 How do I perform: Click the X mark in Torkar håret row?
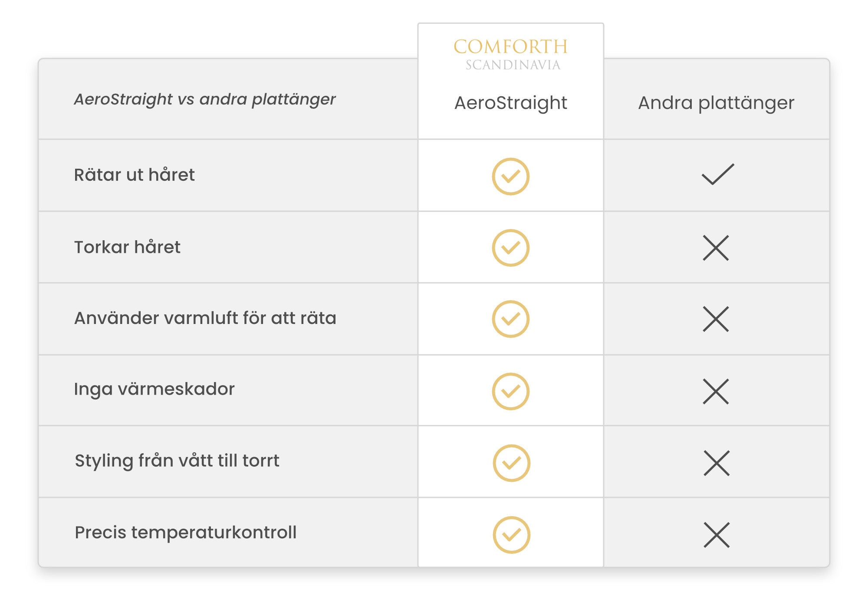tap(716, 248)
